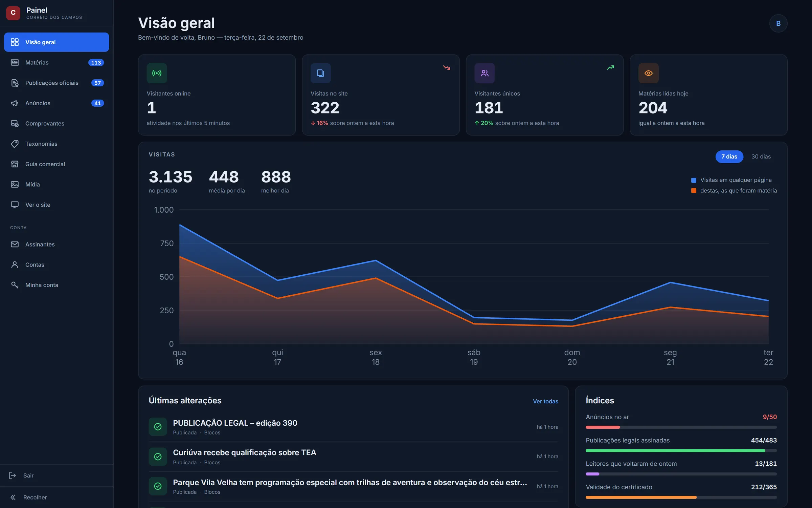Open Parque Vila Velha tem programação especial entry
This screenshot has height=508, width=812.
point(350,482)
